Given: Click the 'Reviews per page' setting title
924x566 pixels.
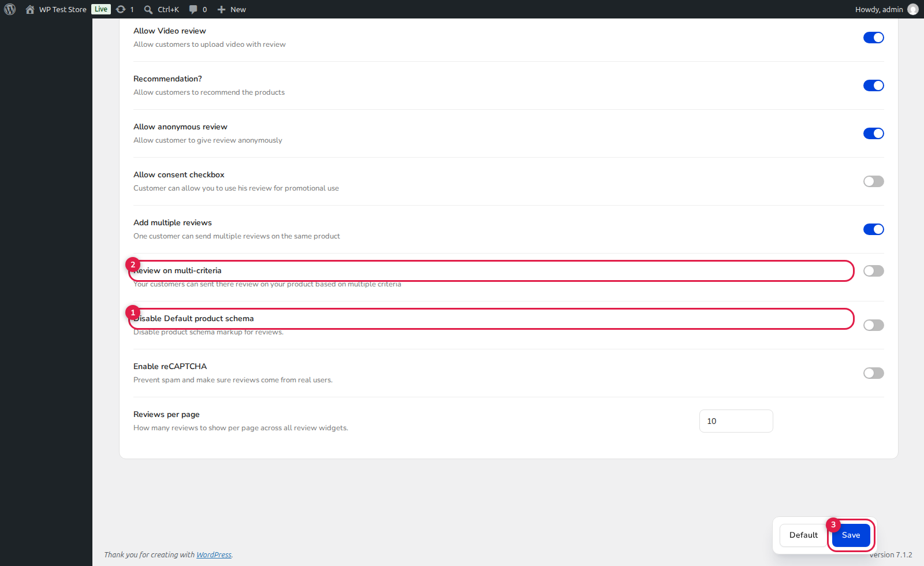Looking at the screenshot, I should (x=166, y=415).
